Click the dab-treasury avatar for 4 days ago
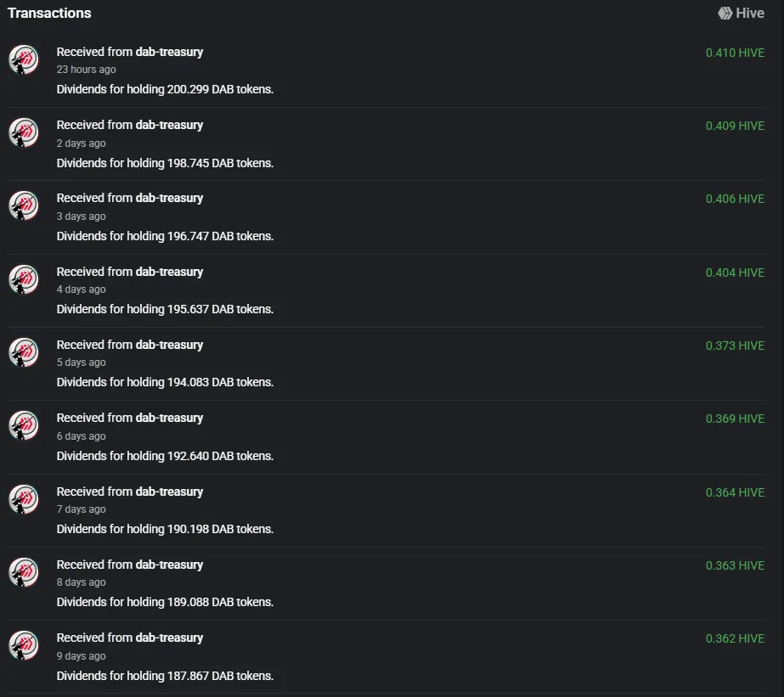784x697 pixels. [x=24, y=279]
